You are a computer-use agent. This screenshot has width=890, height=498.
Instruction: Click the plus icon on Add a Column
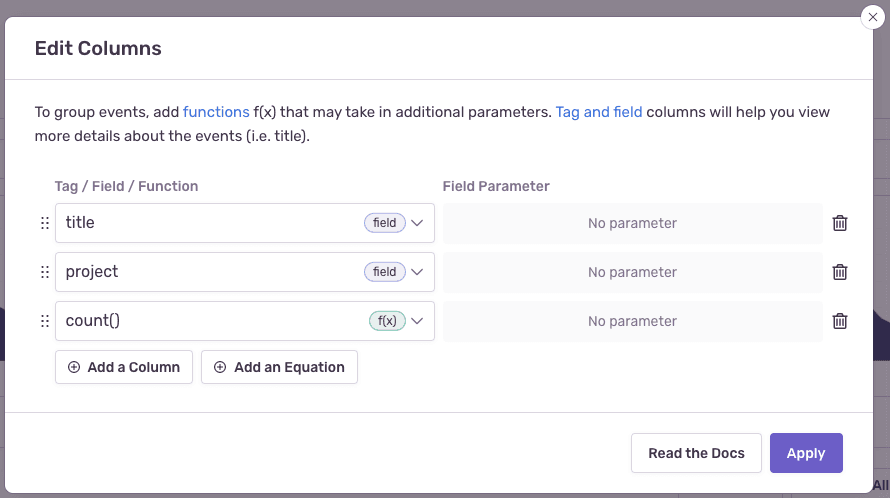coord(74,367)
